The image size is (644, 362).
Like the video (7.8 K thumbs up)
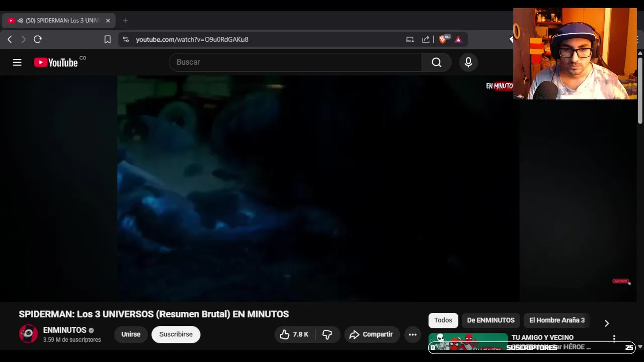294,334
